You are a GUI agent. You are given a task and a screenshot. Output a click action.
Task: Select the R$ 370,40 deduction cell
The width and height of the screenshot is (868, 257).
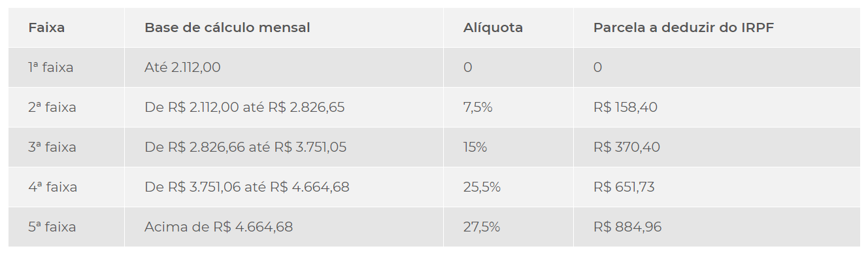(x=627, y=147)
